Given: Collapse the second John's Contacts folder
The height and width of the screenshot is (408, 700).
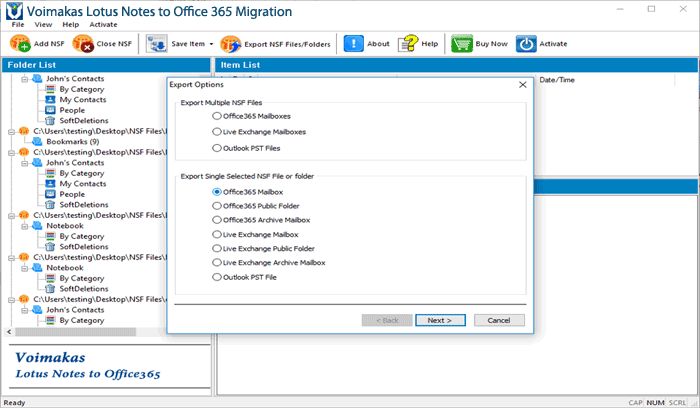Looking at the screenshot, I should 25,163.
